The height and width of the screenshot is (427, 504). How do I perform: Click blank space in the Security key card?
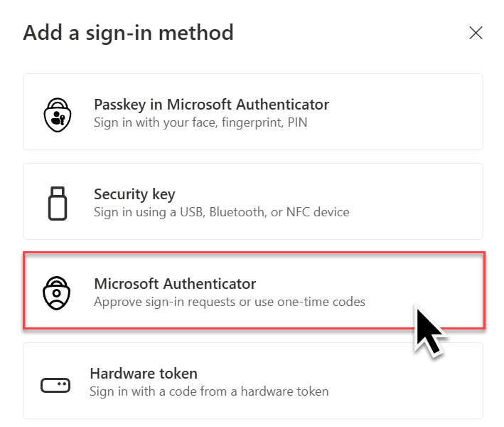coord(419,202)
